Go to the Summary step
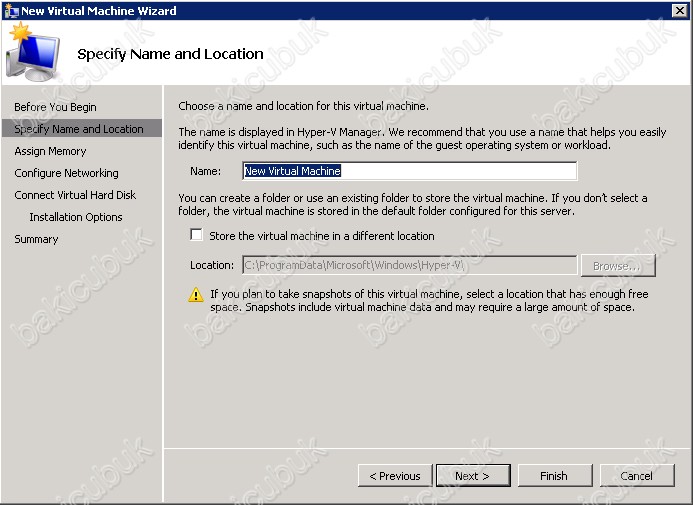This screenshot has height=505, width=693. tap(36, 239)
